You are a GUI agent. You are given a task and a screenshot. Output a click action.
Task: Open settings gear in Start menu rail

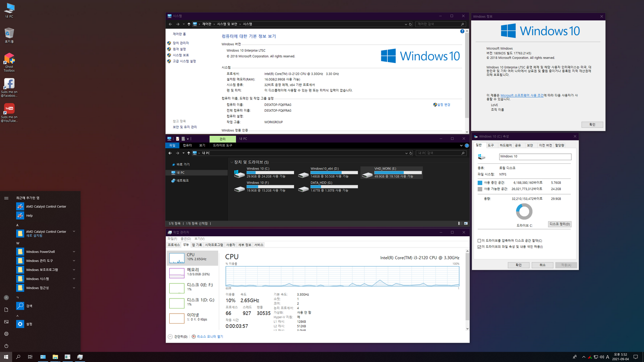[x=6, y=334]
